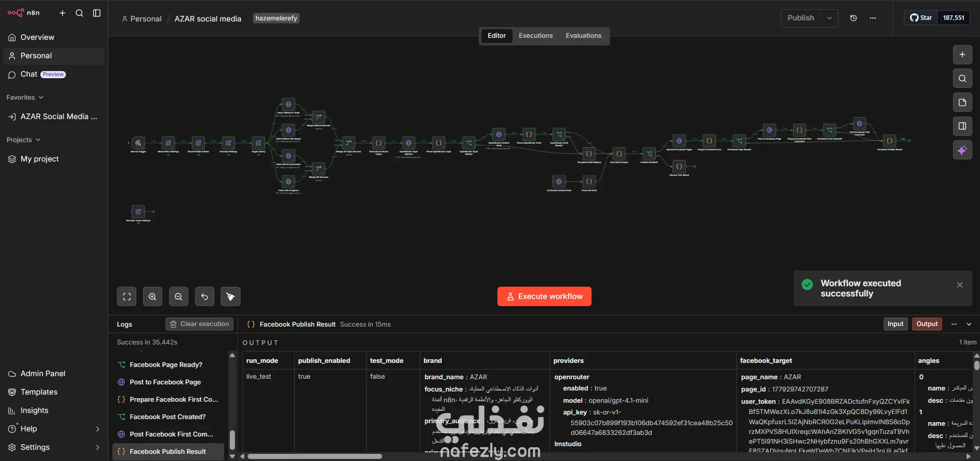
Task: Add a node with the canvas plus button
Action: [962, 55]
